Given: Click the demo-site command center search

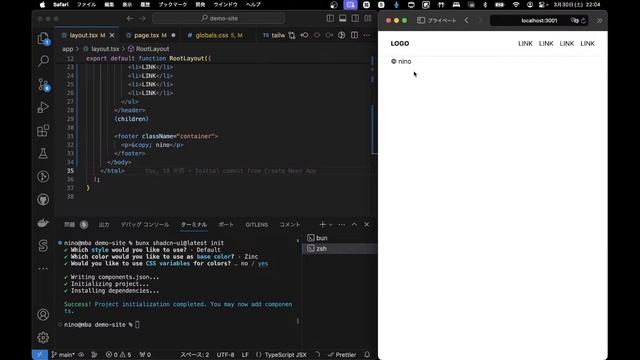Looking at the screenshot, I should 219,18.
